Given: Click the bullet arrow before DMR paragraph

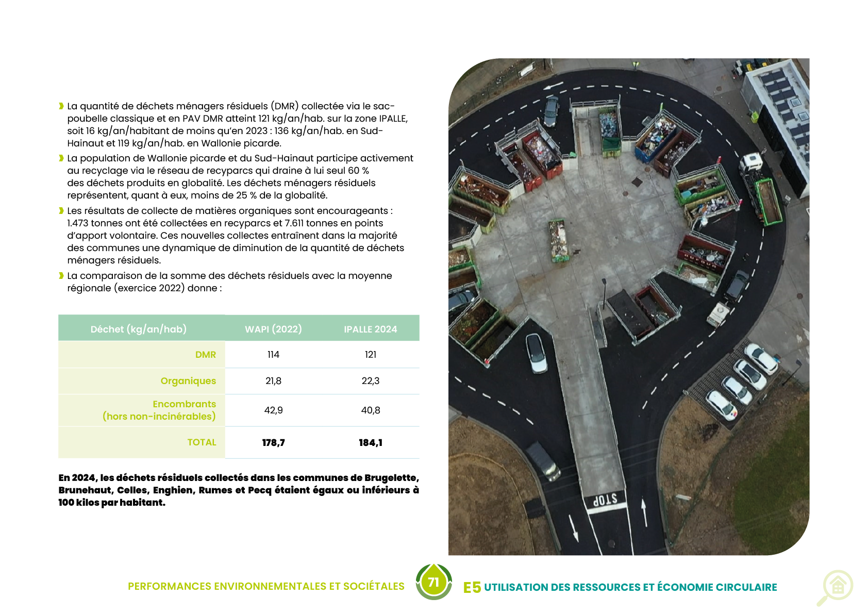Looking at the screenshot, I should click(61, 106).
